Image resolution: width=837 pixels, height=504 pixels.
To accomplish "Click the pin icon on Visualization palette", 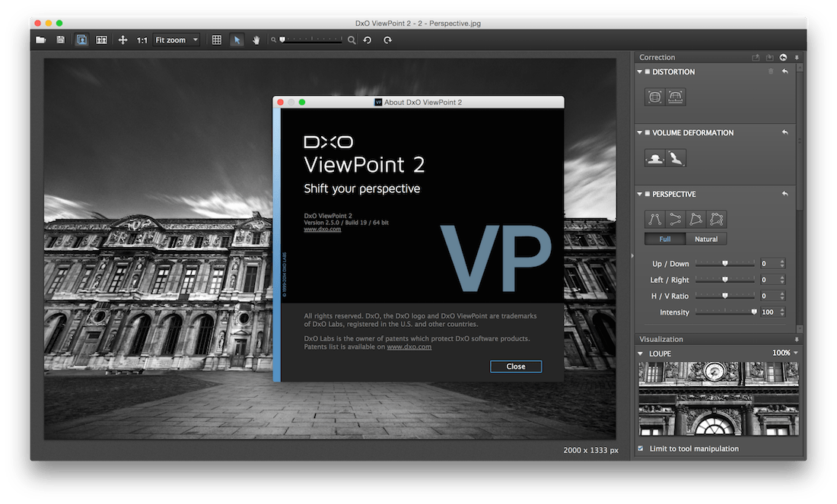I will pos(797,339).
